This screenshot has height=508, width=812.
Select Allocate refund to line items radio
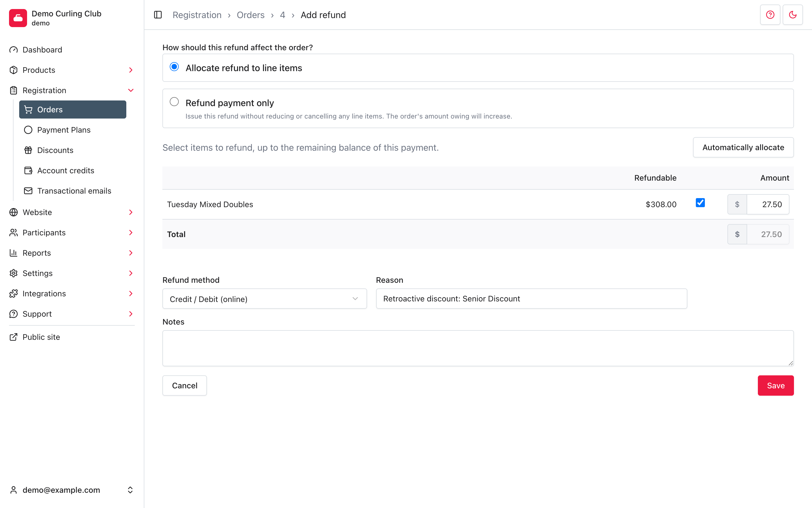(174, 67)
